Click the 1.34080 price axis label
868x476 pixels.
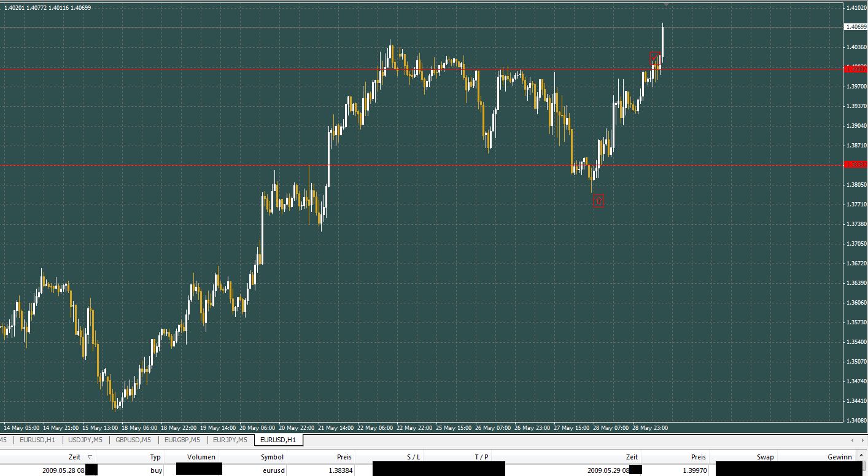(x=856, y=420)
